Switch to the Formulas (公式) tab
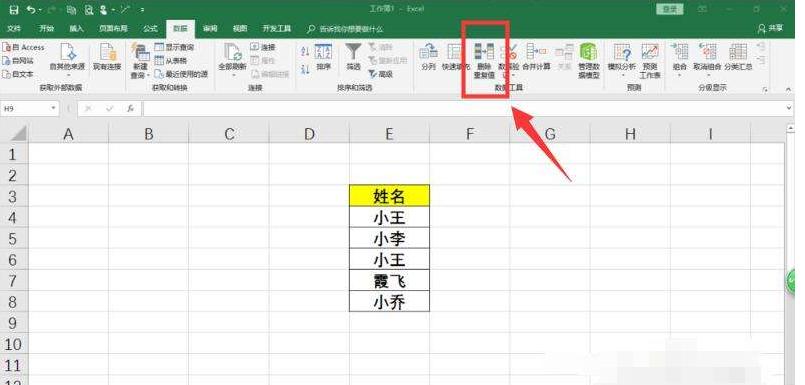Viewport: 805px width, 385px height. click(x=150, y=29)
